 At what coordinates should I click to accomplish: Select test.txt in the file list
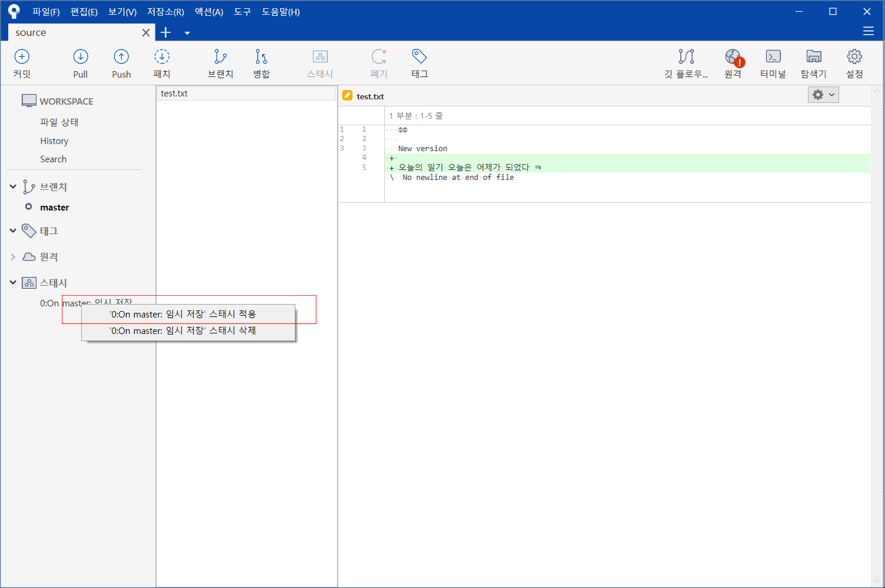tap(246, 93)
